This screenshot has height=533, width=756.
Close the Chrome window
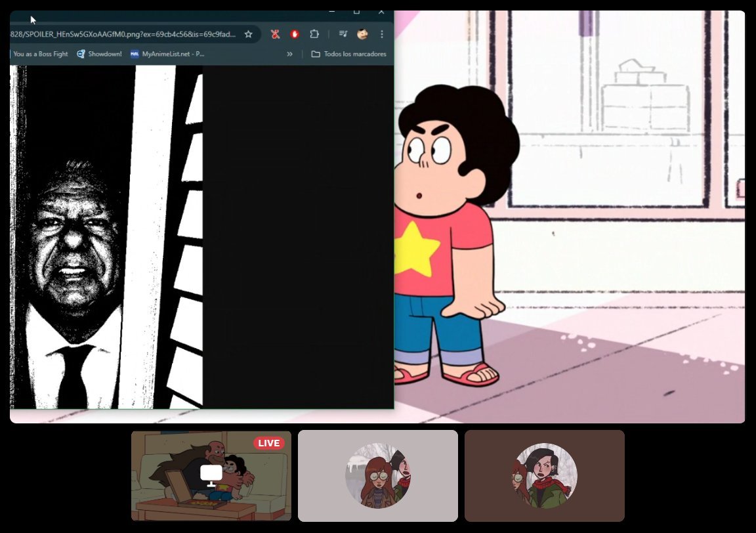click(381, 12)
